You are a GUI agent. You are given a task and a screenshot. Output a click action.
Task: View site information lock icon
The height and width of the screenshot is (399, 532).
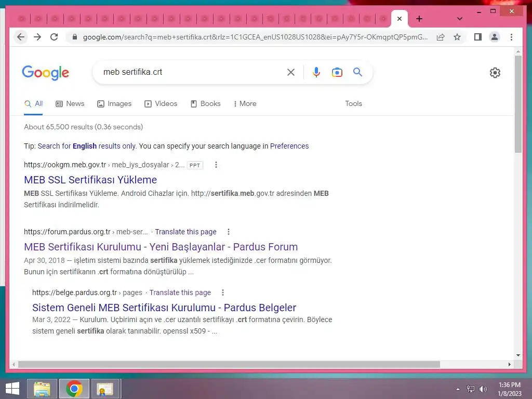pyautogui.click(x=75, y=37)
